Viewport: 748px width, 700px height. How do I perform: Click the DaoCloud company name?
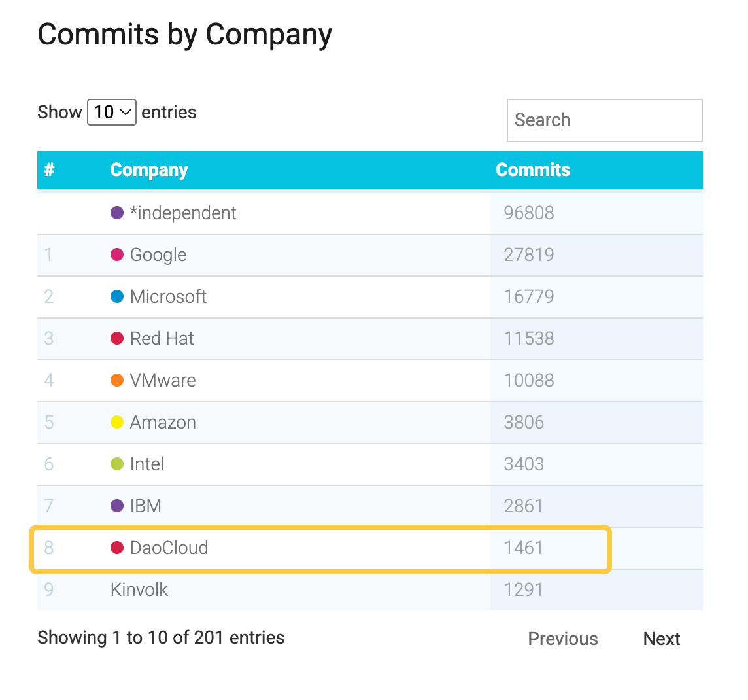coord(169,548)
